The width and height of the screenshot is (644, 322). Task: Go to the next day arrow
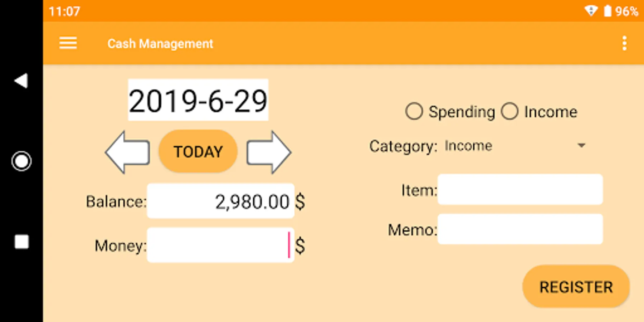(x=269, y=152)
